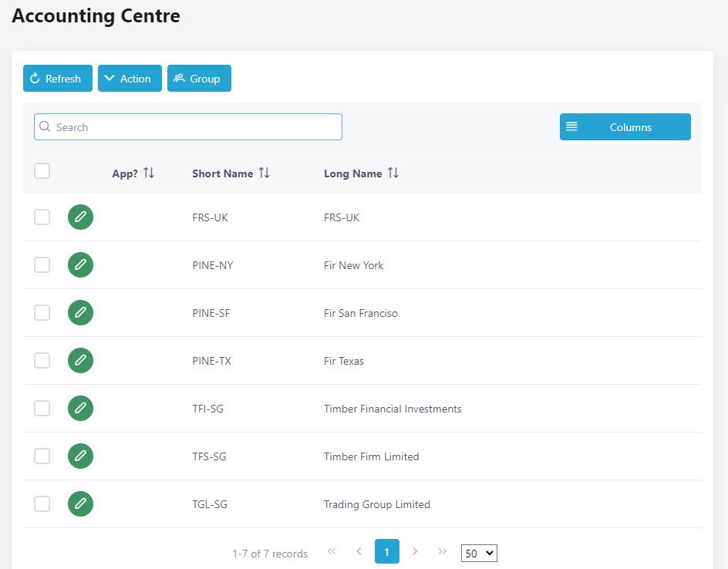Click the edit pencil icon for FRS-UK
Viewport: 728px width, 569px height.
(80, 217)
